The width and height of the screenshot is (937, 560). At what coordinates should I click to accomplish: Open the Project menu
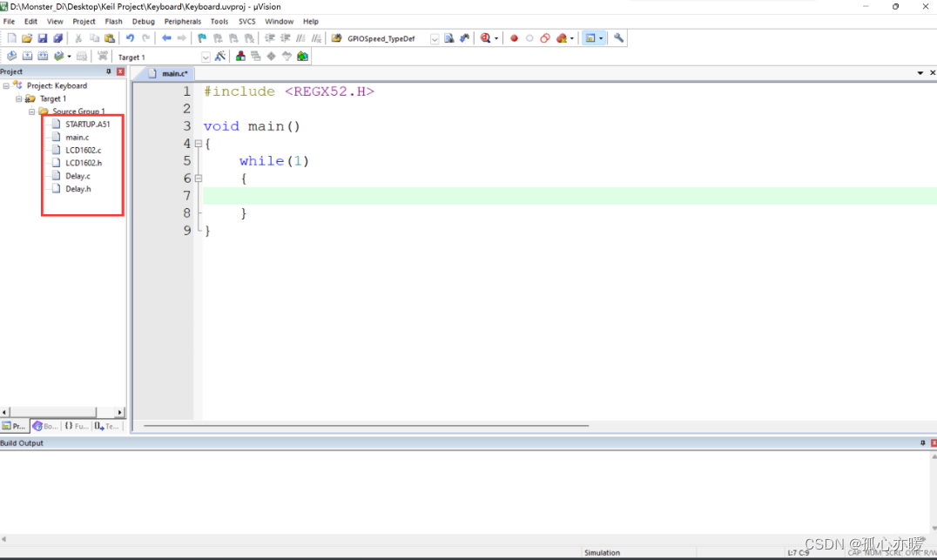pyautogui.click(x=84, y=22)
